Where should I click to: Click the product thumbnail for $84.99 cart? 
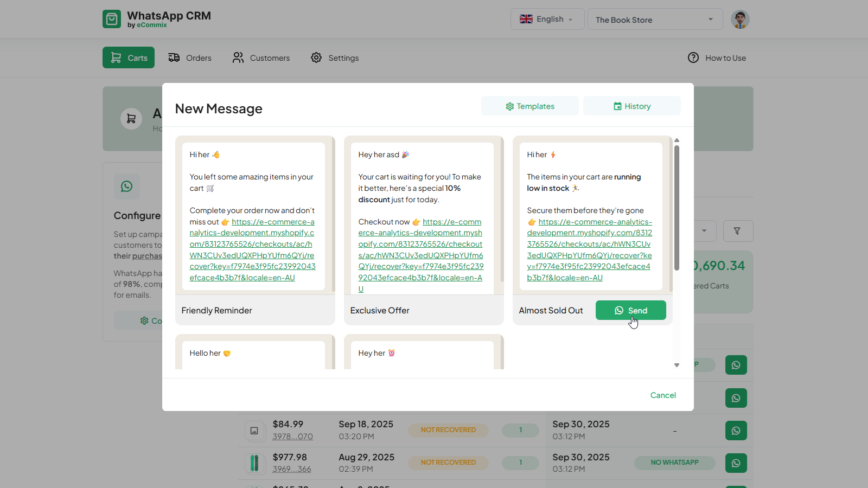(254, 431)
